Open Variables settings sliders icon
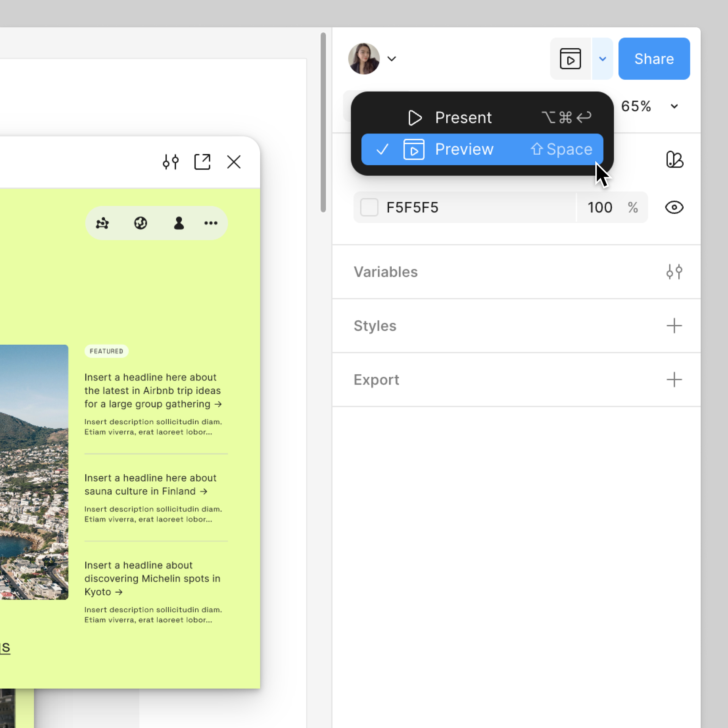Viewport: 728px width, 728px height. coord(674,271)
